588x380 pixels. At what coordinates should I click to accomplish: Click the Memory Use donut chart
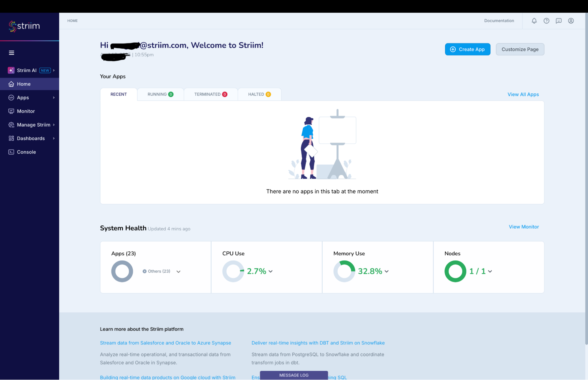344,271
